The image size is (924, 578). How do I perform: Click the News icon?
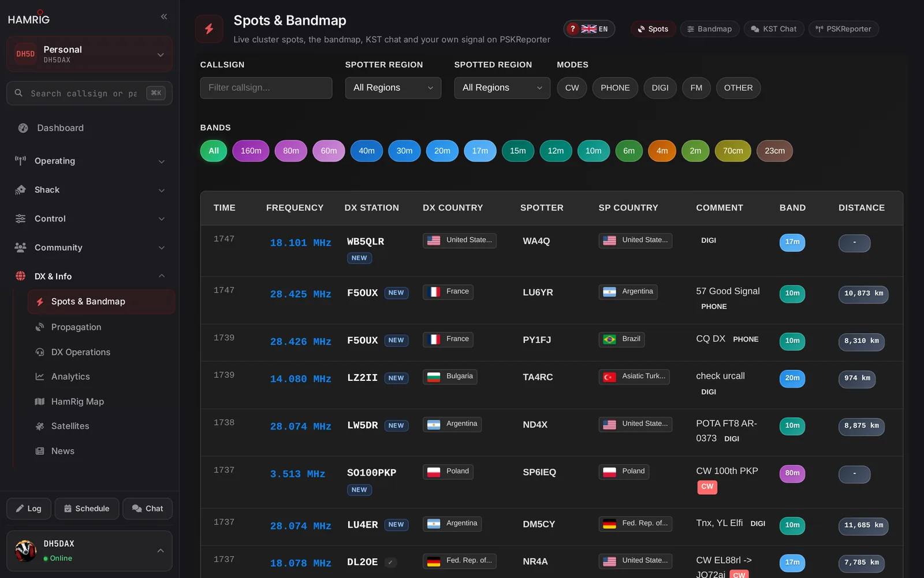(40, 451)
